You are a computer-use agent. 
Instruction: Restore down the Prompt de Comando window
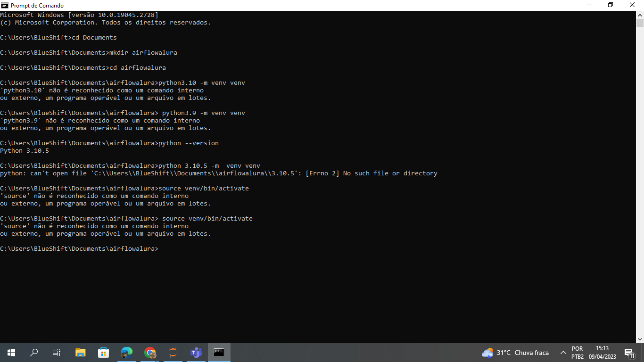[x=611, y=5]
